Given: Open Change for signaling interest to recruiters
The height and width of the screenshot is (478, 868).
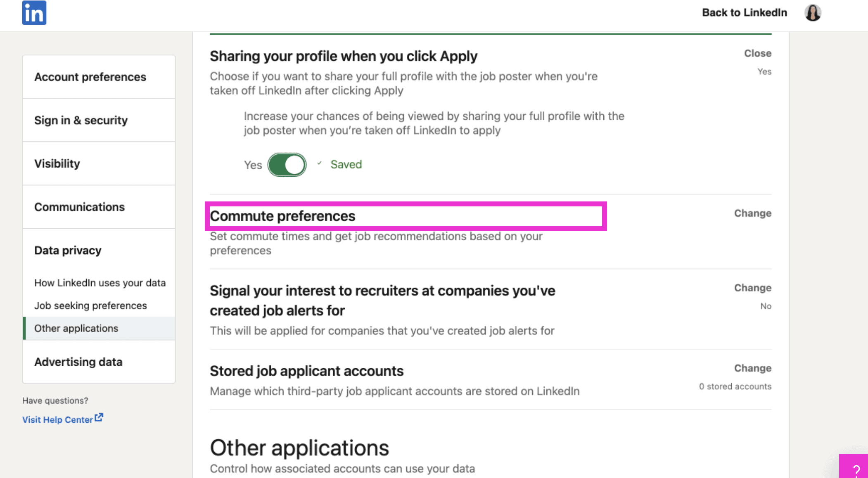Looking at the screenshot, I should pos(752,287).
